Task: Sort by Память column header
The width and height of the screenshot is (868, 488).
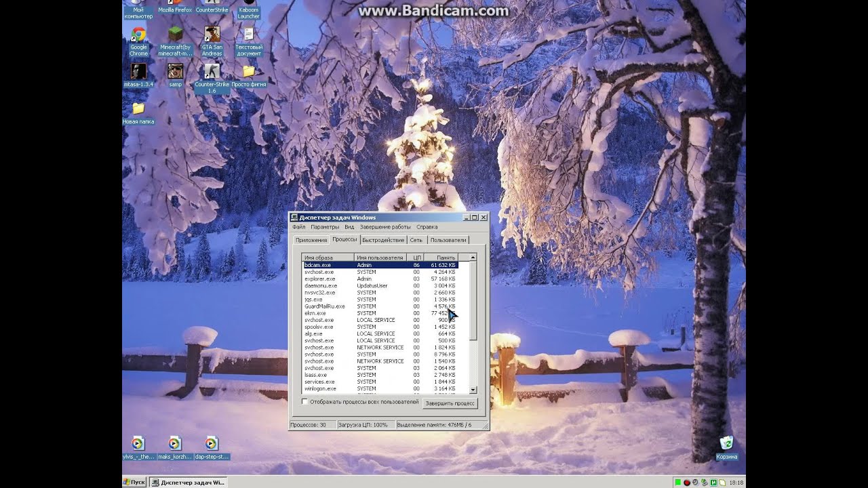Action: coord(441,258)
